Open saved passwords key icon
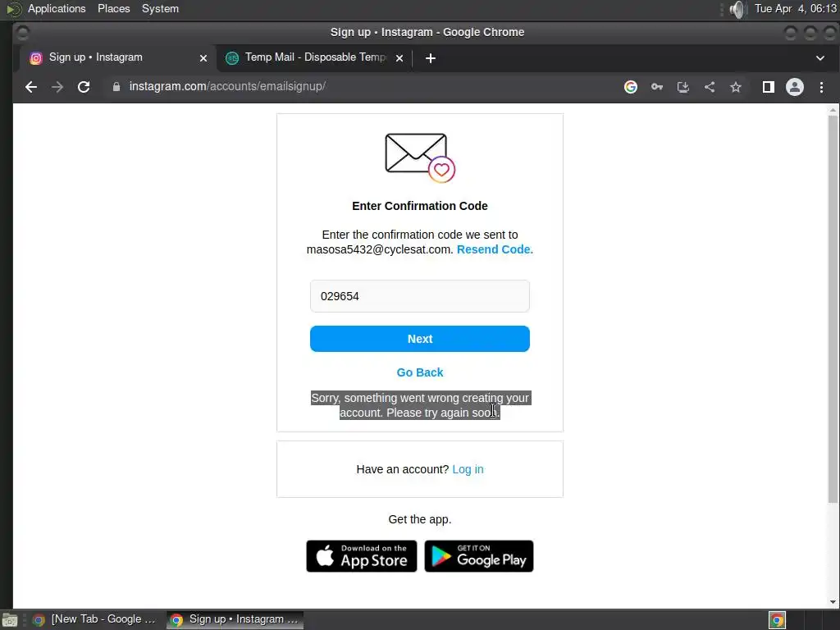This screenshot has width=840, height=630. [657, 87]
